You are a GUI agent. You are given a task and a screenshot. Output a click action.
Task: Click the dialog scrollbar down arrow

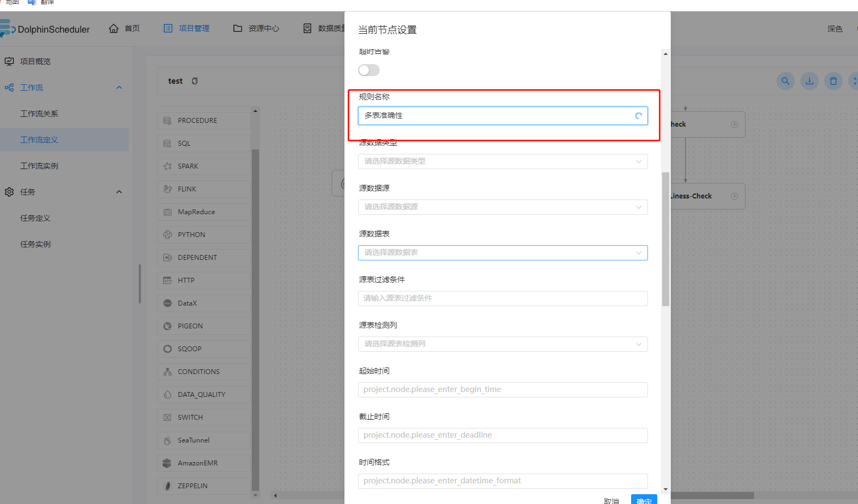click(x=665, y=489)
